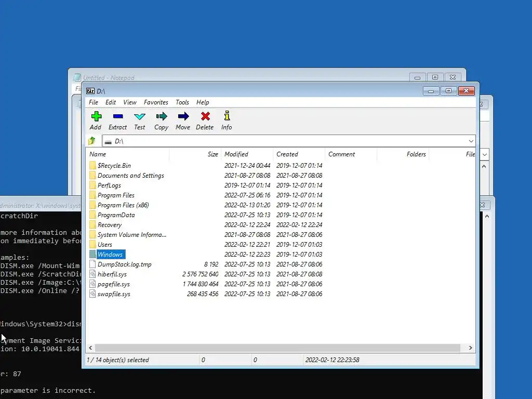Click the 7z title bar icon
Screen dimensions: 532x399
[90, 91]
